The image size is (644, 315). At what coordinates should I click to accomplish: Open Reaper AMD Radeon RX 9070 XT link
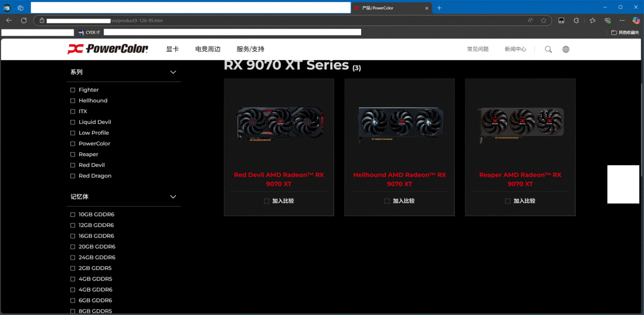coord(520,179)
